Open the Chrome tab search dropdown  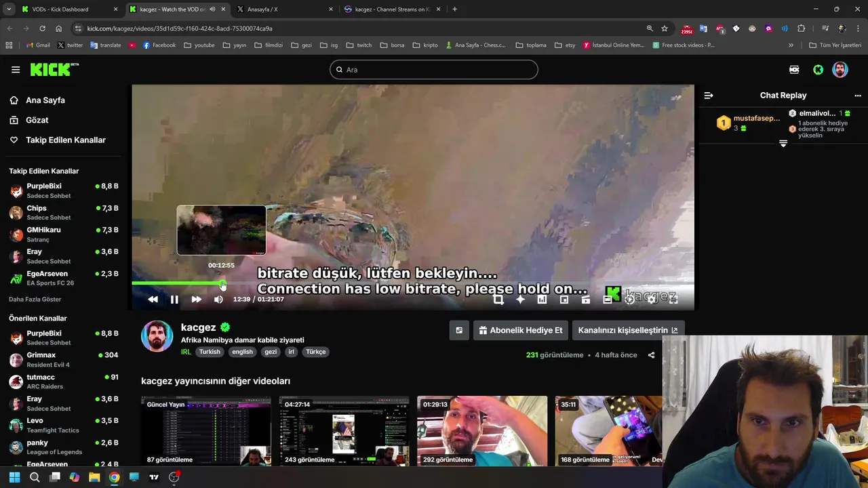coord(9,9)
